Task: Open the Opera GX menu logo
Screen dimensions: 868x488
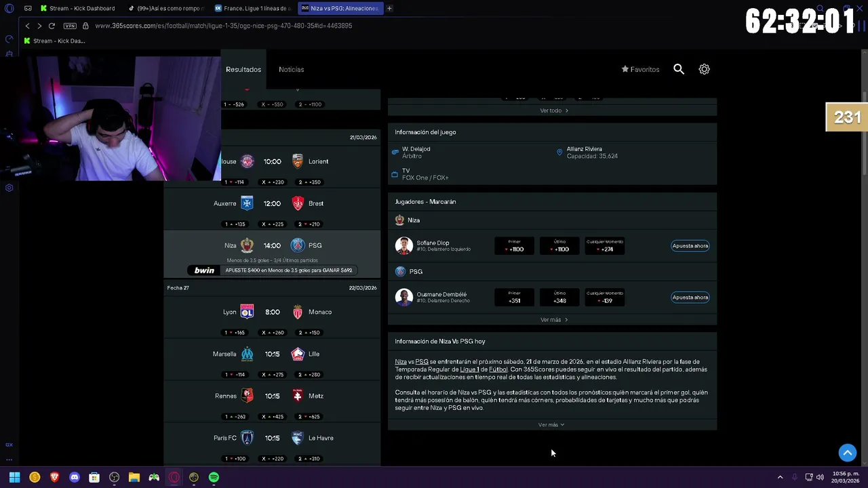Action: pos(9,8)
